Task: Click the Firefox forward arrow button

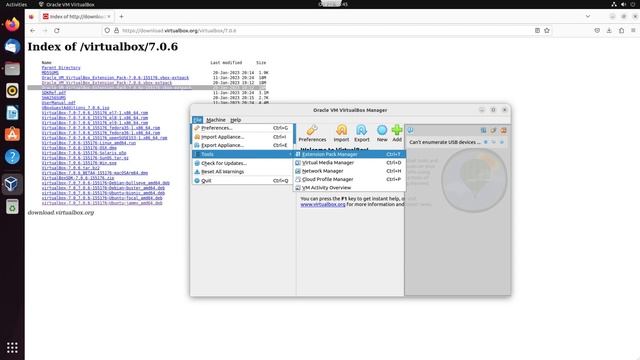Action: [x=45, y=31]
